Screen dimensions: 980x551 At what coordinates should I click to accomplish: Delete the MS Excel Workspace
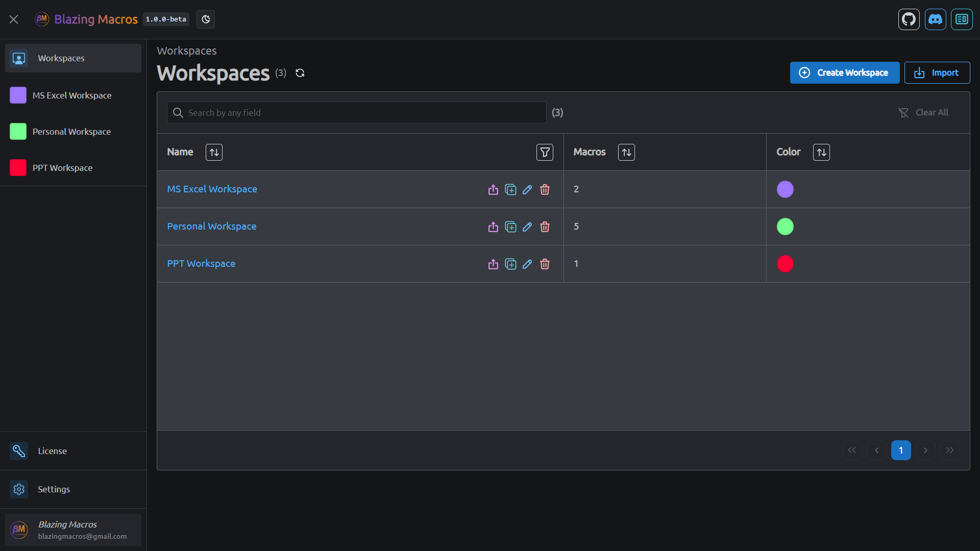coord(545,189)
